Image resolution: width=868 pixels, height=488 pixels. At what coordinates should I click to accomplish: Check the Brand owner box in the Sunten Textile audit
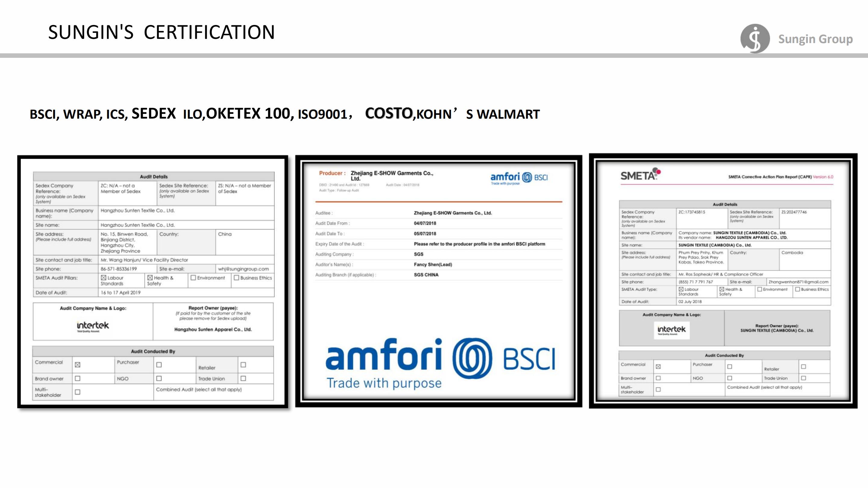click(x=77, y=379)
